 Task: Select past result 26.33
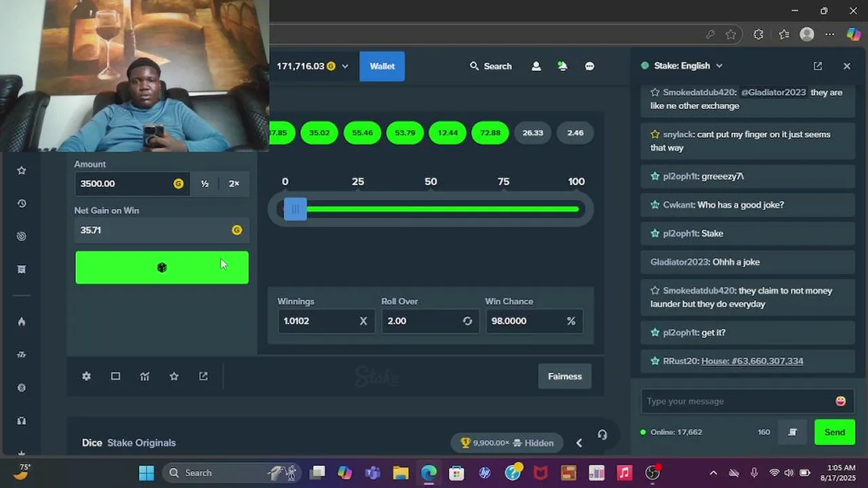533,133
